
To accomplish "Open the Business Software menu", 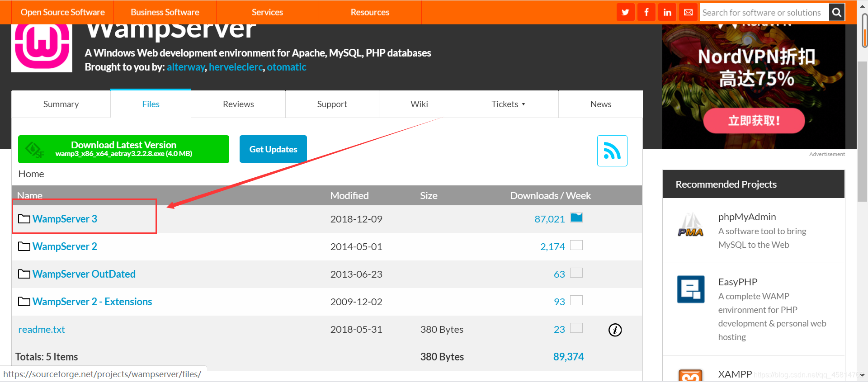I will click(x=165, y=12).
